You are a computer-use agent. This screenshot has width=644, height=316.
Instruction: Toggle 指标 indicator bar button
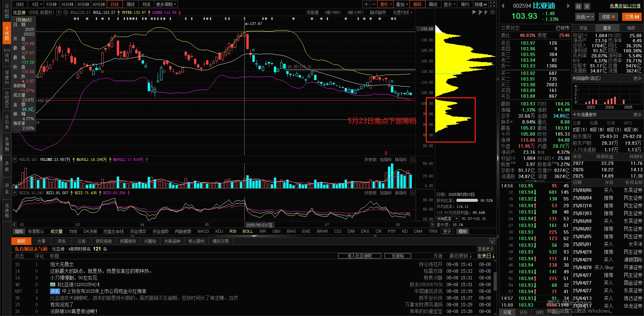[19, 231]
